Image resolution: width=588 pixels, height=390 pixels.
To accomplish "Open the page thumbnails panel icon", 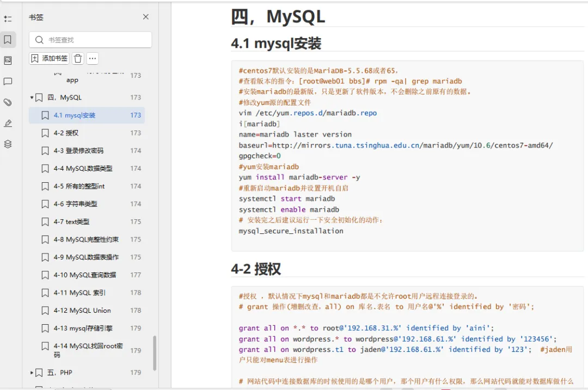I will coord(8,61).
